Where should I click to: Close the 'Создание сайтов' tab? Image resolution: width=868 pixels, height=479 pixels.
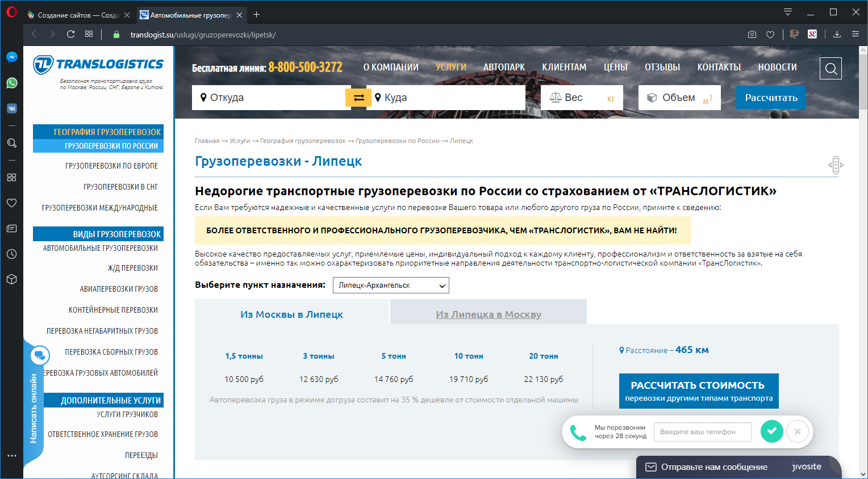127,15
